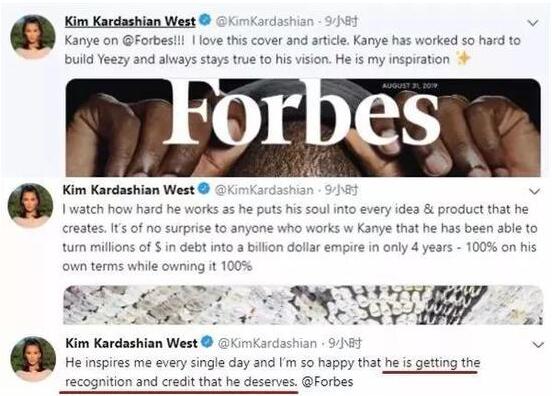Expand second tweet's options chevron

(x=535, y=191)
